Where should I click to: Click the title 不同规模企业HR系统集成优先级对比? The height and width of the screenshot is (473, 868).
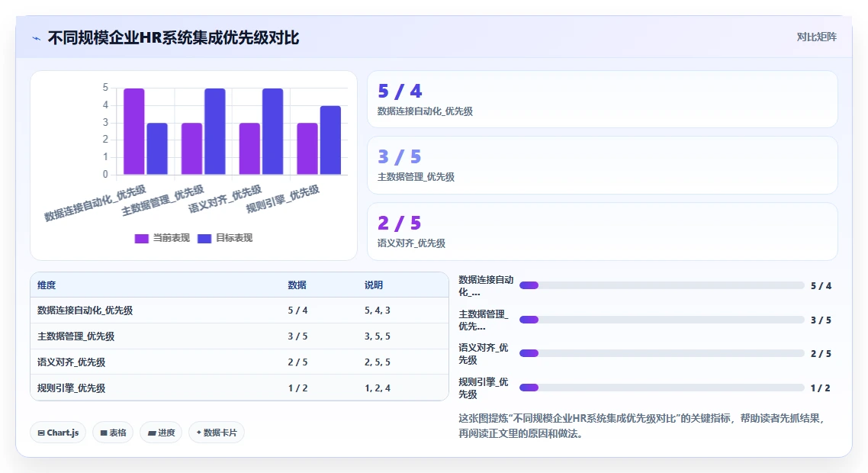(173, 37)
